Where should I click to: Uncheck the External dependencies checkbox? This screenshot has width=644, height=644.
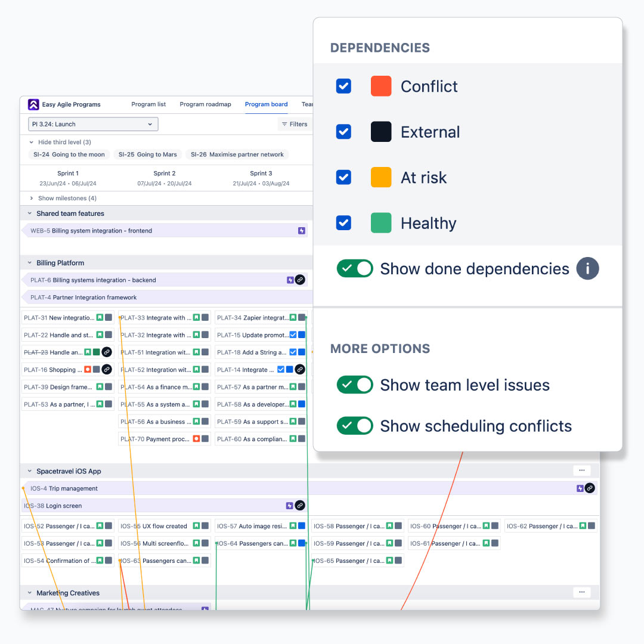click(343, 132)
